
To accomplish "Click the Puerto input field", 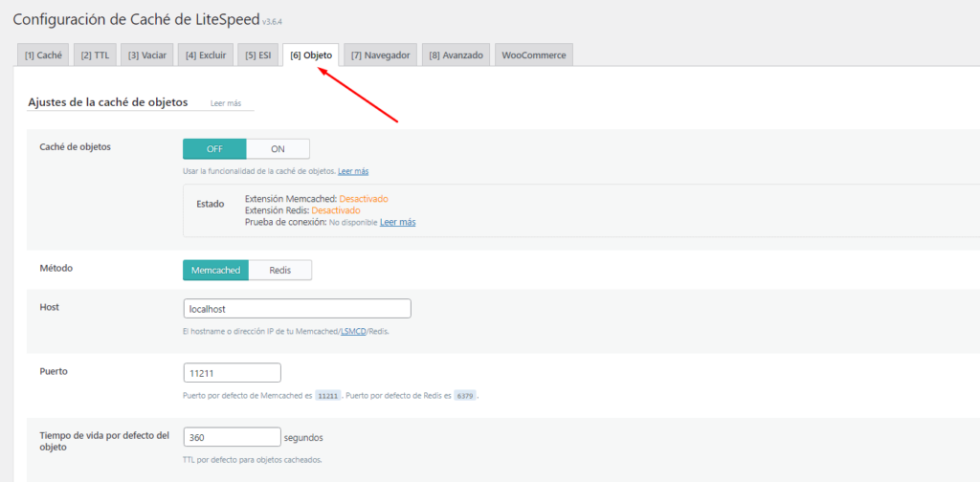I will point(232,373).
